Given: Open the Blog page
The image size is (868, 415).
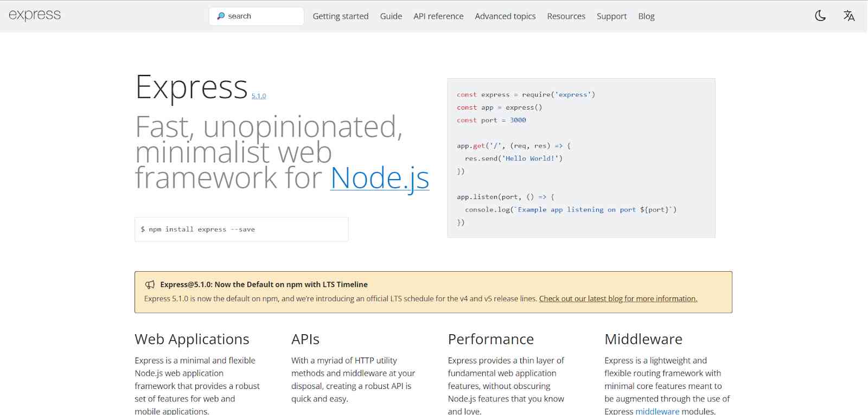Looking at the screenshot, I should [646, 16].
